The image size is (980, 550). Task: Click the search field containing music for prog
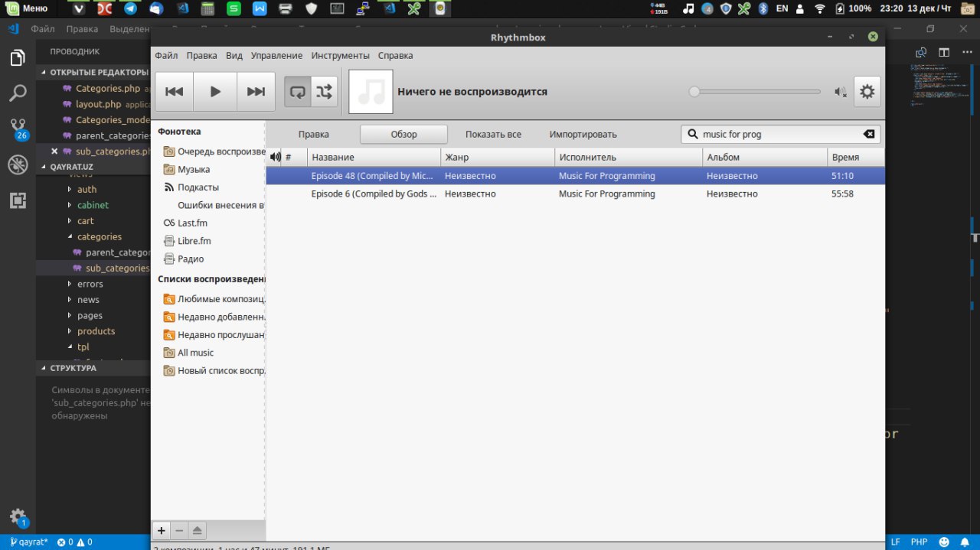click(780, 134)
